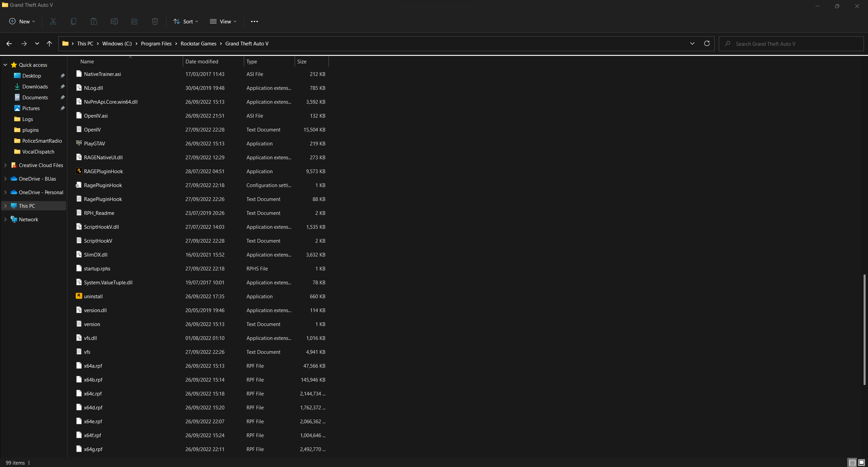Viewport: 868px width, 467px height.
Task: Collapse the Quick access tree section
Action: pyautogui.click(x=5, y=65)
